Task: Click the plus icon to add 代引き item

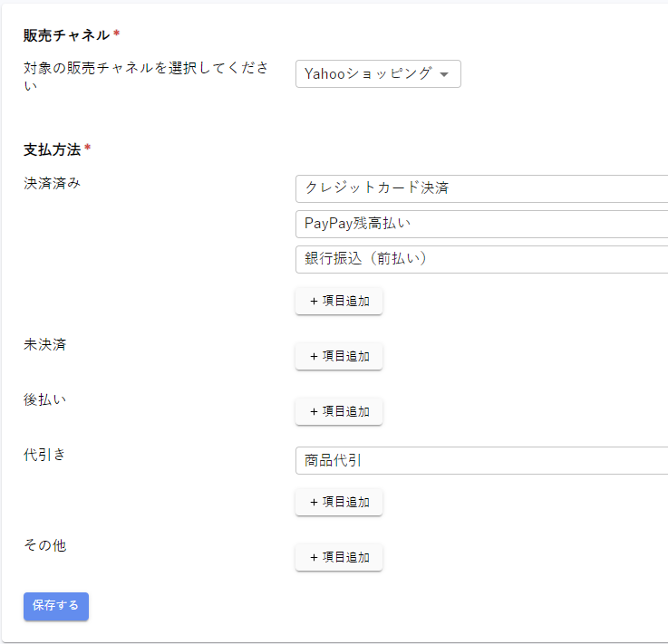Action: (314, 502)
